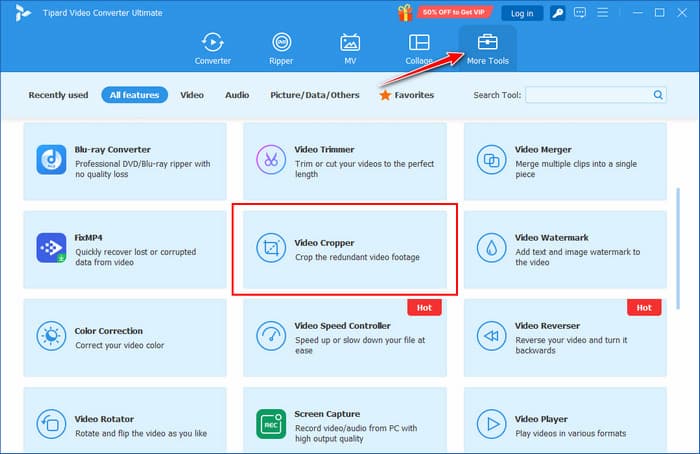Focus the Search Tool input field
This screenshot has width=700, height=454.
pyautogui.click(x=588, y=95)
